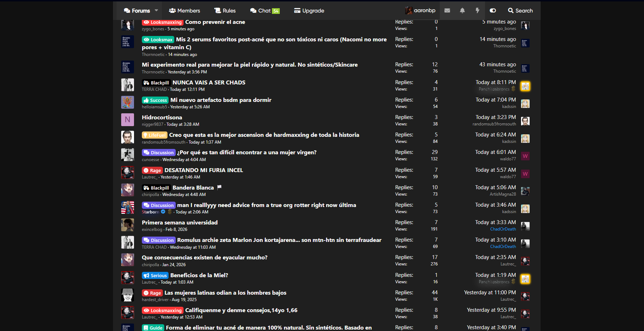Click 43 minutes ago last post time

[x=498, y=64]
